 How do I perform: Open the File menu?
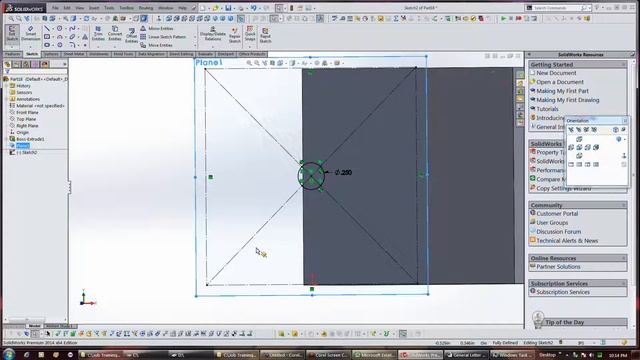[55, 8]
